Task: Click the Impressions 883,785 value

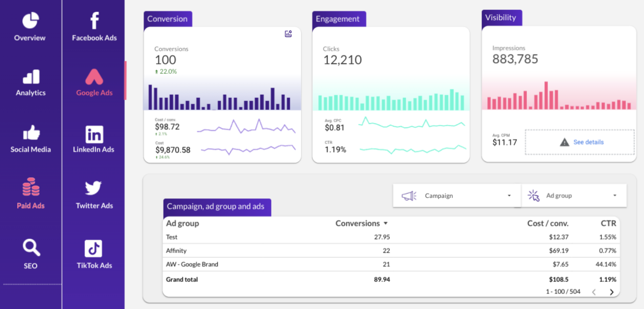Action: 515,59
